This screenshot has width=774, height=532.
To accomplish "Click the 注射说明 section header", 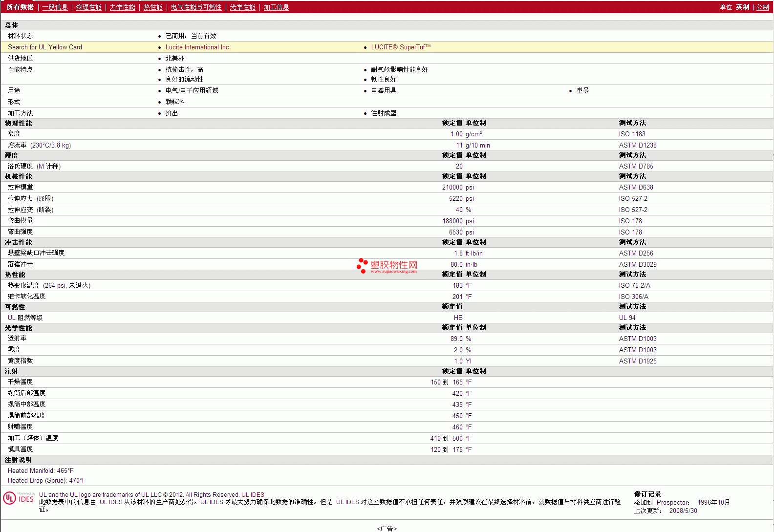I will (18, 460).
